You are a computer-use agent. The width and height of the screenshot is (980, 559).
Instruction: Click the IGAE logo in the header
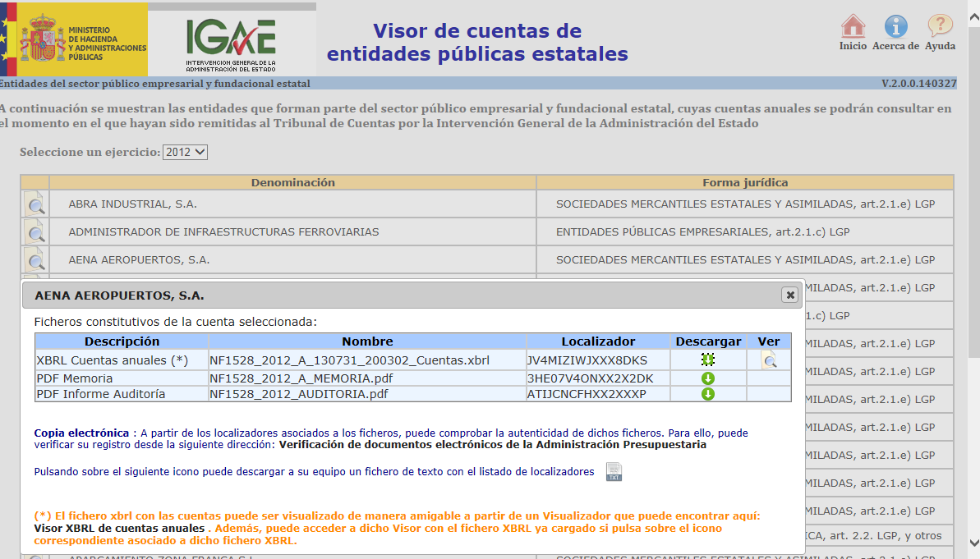231,39
